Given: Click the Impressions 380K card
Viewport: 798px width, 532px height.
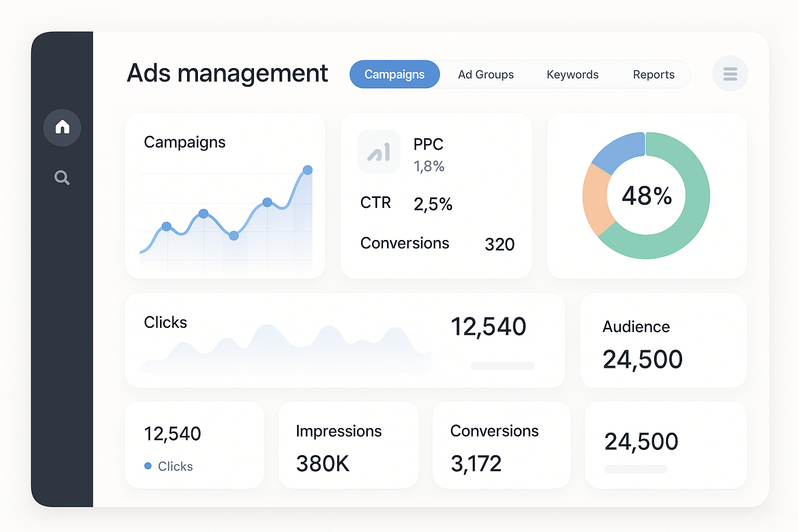Looking at the screenshot, I should (348, 445).
